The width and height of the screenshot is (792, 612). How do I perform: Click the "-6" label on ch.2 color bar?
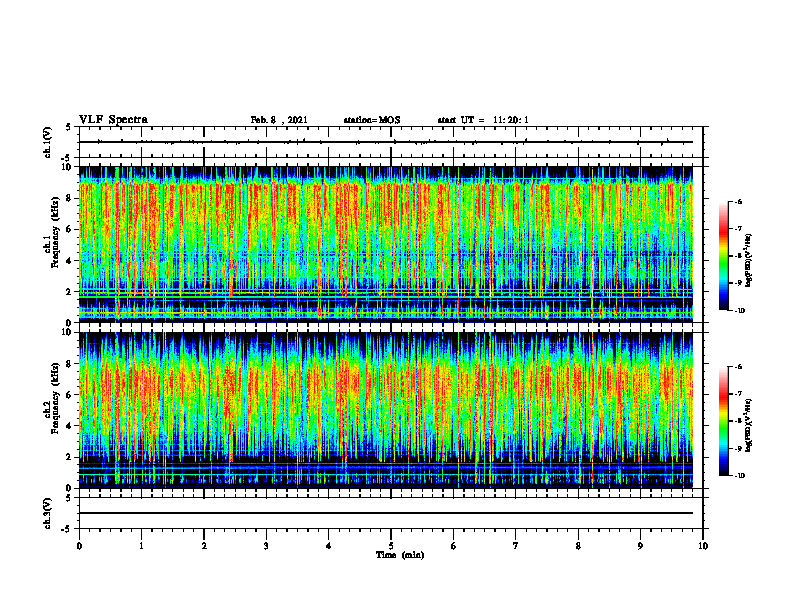738,367
